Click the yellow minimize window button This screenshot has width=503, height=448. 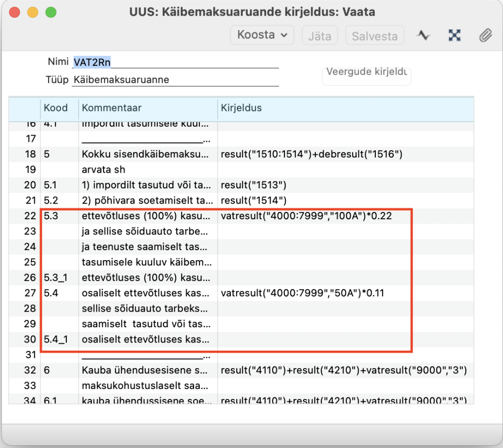[x=32, y=12]
